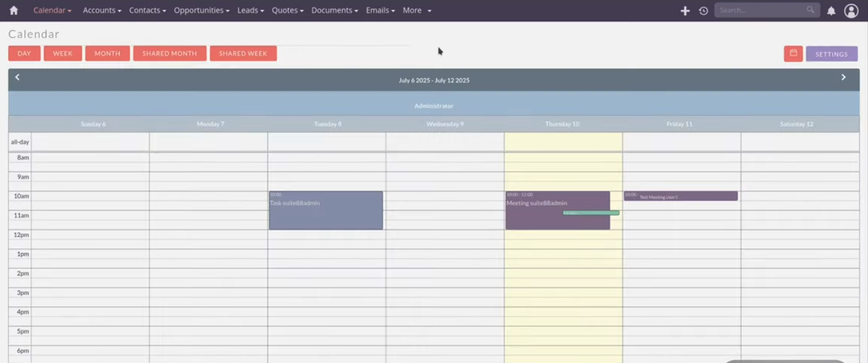Go to the home page icon

click(x=13, y=10)
